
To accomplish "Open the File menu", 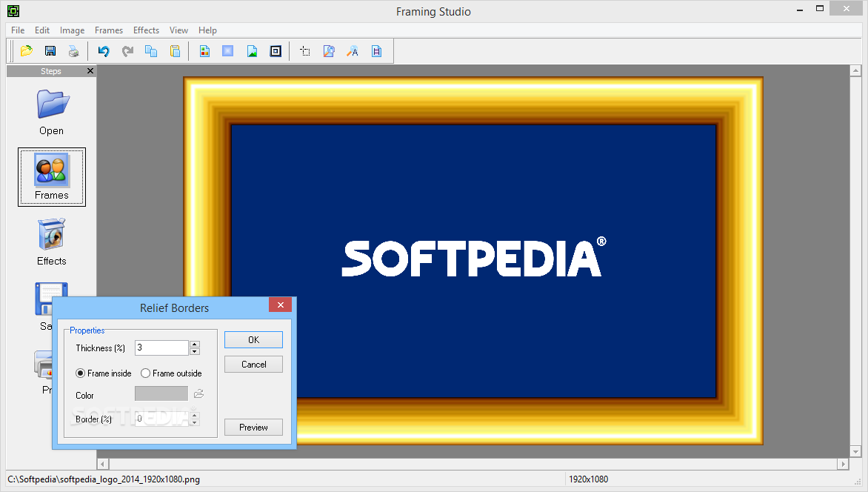I will pyautogui.click(x=18, y=30).
